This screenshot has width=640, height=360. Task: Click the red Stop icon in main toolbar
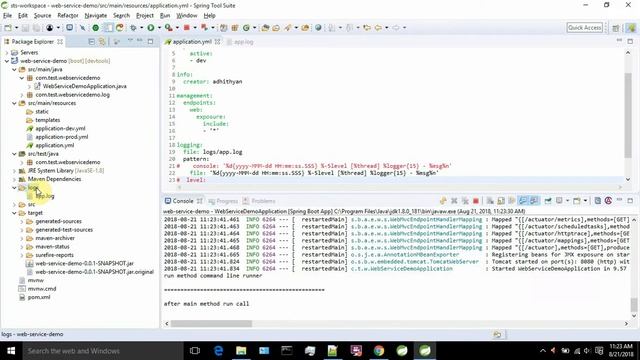[x=187, y=28]
